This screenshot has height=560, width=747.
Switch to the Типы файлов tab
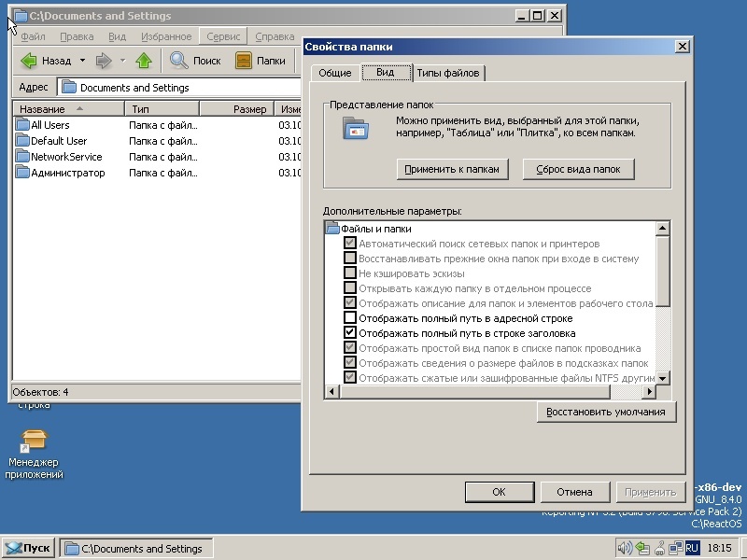(x=448, y=73)
